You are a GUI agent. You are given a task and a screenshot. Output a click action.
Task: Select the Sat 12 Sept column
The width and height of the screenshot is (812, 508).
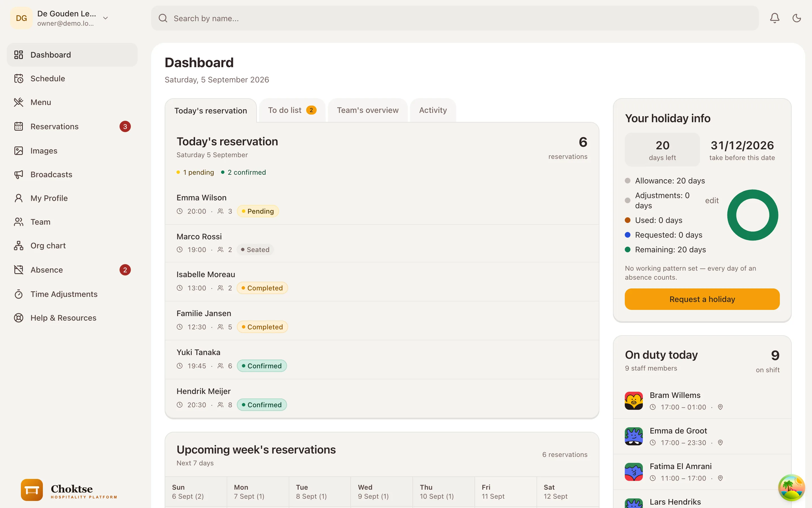[x=568, y=492]
